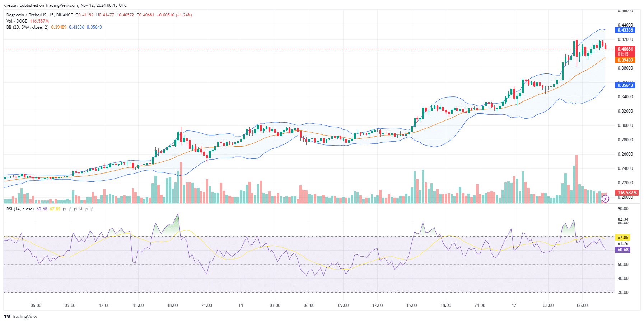Click the date label 11 on time axis
644x323 pixels.
coord(241,305)
